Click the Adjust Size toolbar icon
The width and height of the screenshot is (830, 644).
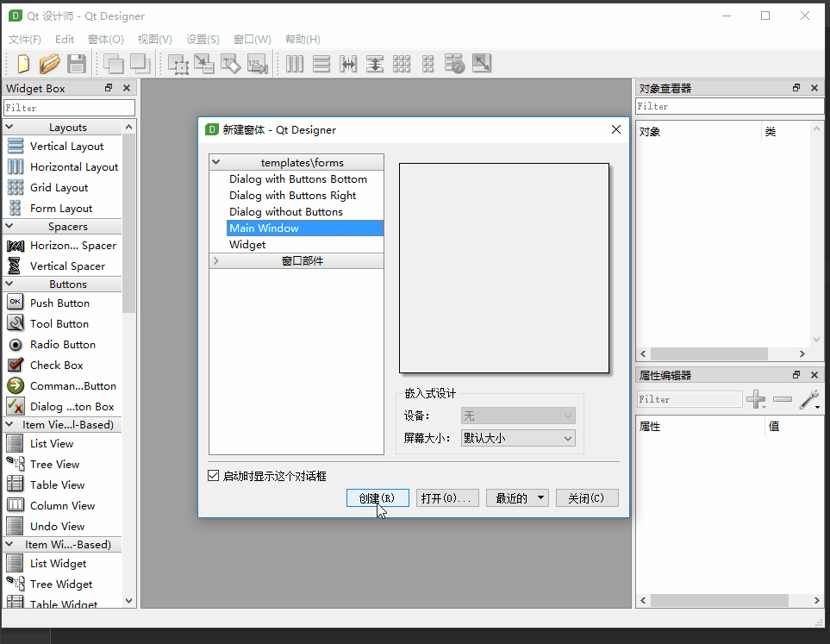[x=481, y=64]
